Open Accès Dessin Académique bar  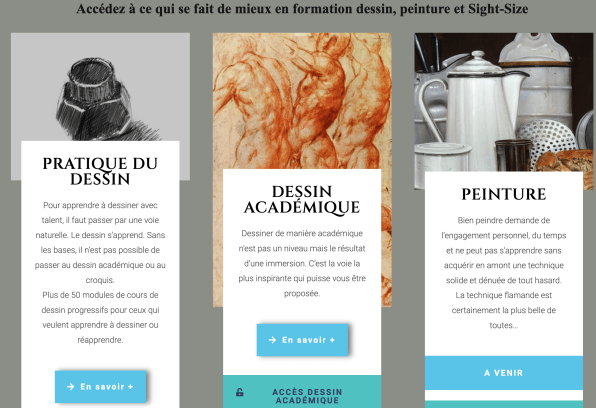tap(302, 392)
